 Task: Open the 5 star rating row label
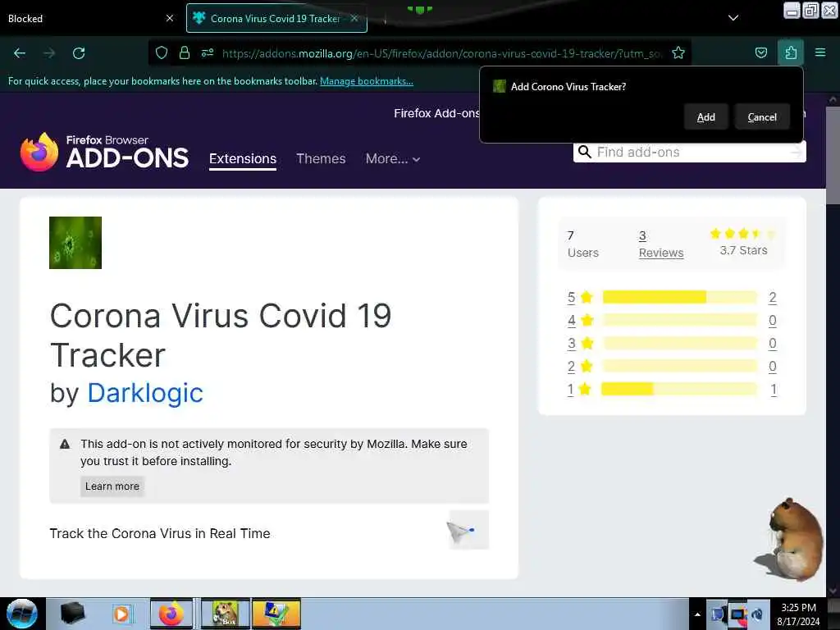click(580, 297)
